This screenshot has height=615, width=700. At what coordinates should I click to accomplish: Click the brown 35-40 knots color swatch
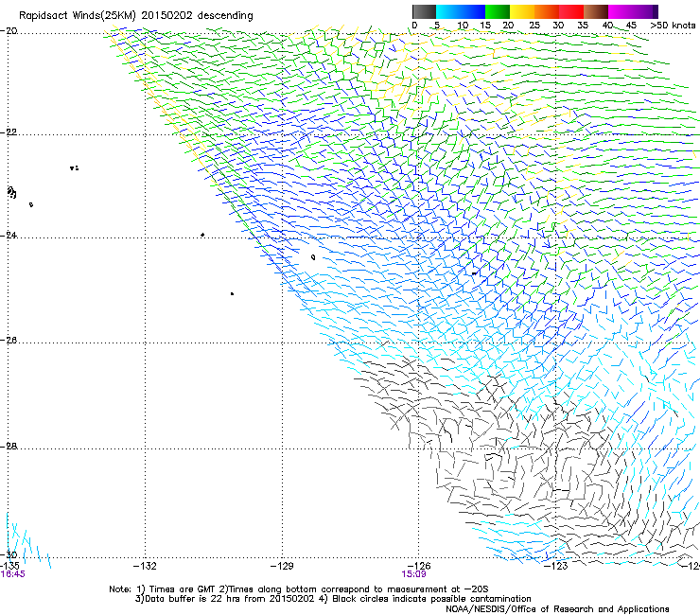(596, 11)
